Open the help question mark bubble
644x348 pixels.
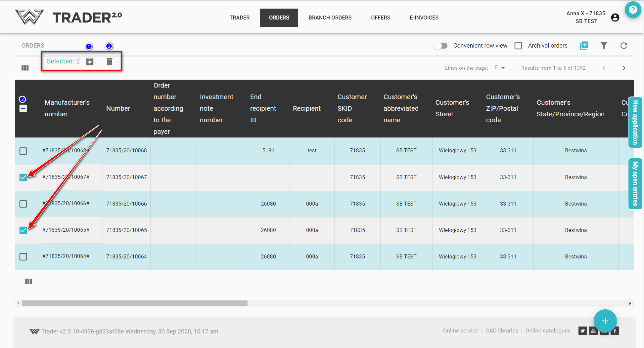(633, 10)
